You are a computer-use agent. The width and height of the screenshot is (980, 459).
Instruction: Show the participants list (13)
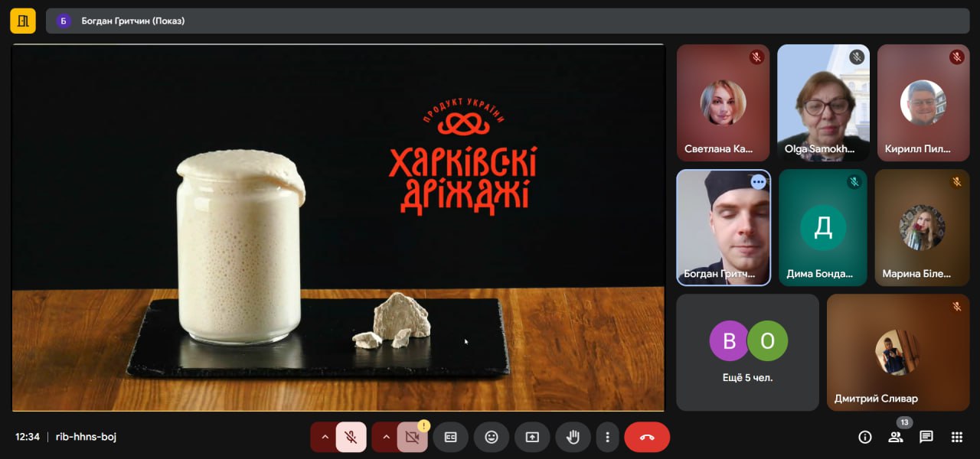pos(896,437)
